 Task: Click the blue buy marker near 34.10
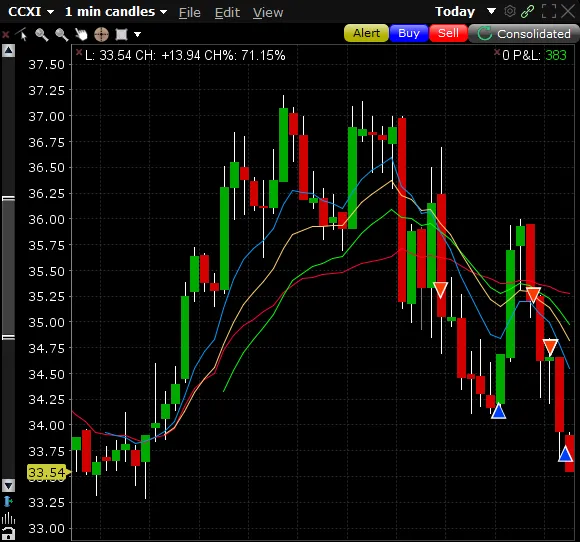499,411
